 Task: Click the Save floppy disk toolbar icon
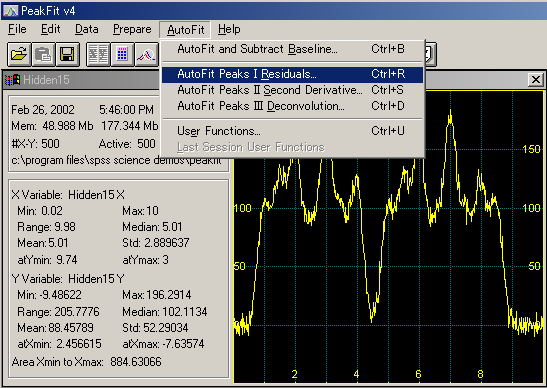click(68, 54)
